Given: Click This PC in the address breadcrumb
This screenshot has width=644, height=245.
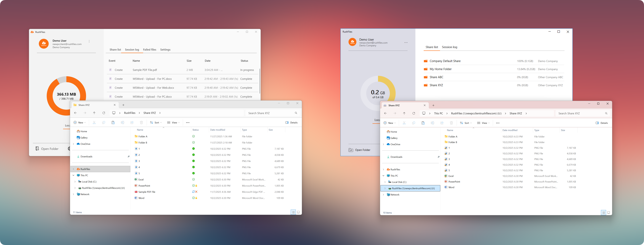Looking at the screenshot, I should [438, 113].
